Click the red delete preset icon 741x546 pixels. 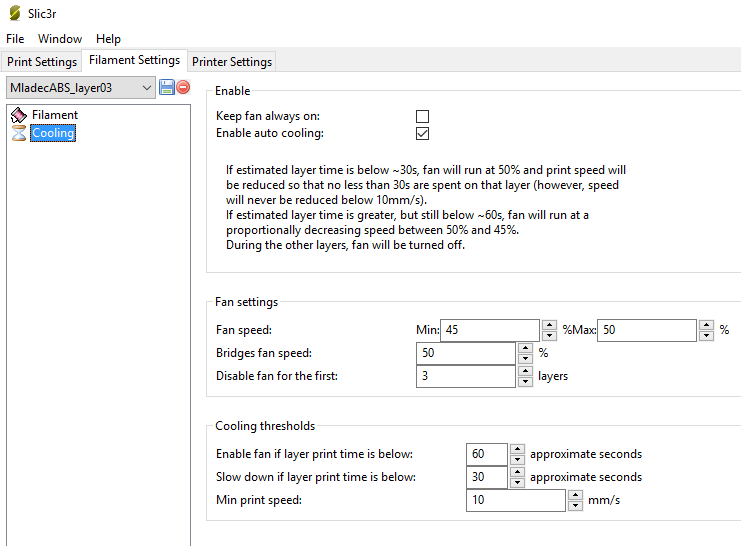(x=183, y=88)
